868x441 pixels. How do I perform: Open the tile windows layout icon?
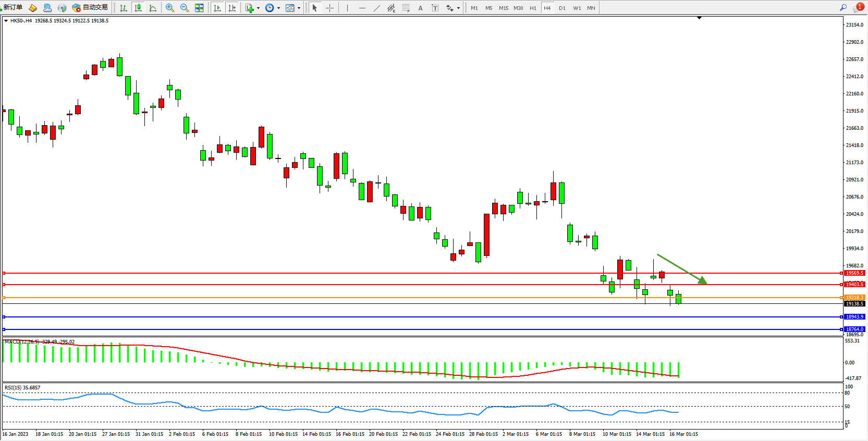(x=199, y=8)
